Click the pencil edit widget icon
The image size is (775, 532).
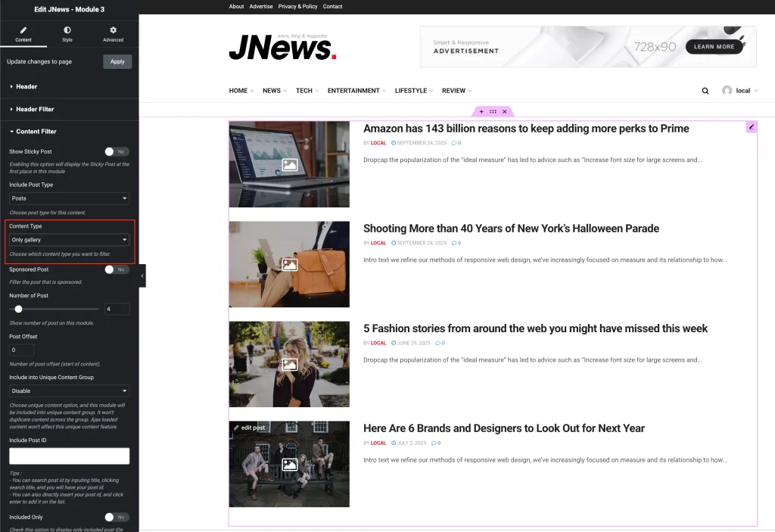point(751,127)
